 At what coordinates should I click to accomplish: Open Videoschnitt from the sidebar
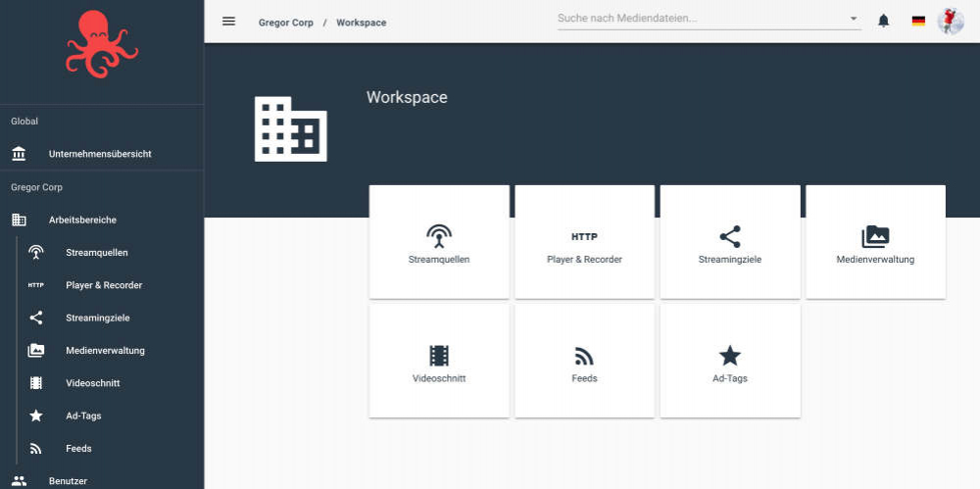(x=92, y=383)
